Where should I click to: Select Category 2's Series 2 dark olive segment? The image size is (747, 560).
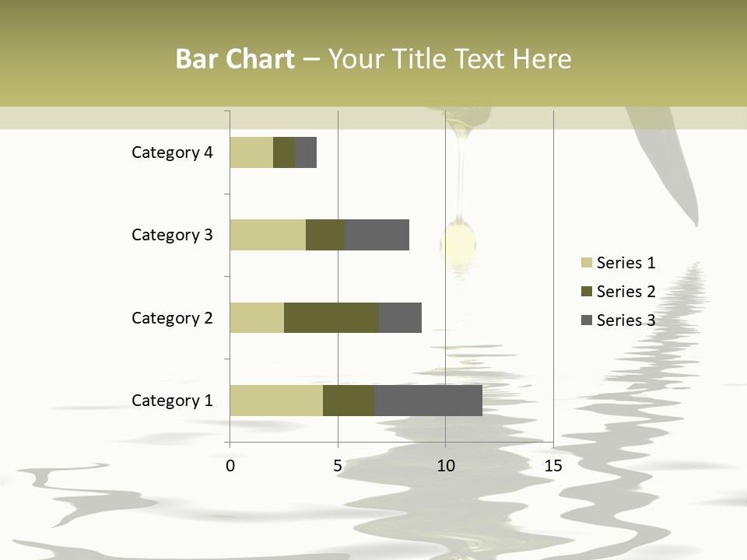[331, 317]
